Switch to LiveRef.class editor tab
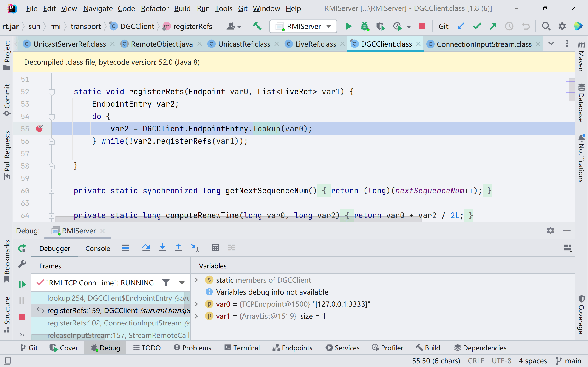Screen dimensions: 588x367 (x=315, y=44)
